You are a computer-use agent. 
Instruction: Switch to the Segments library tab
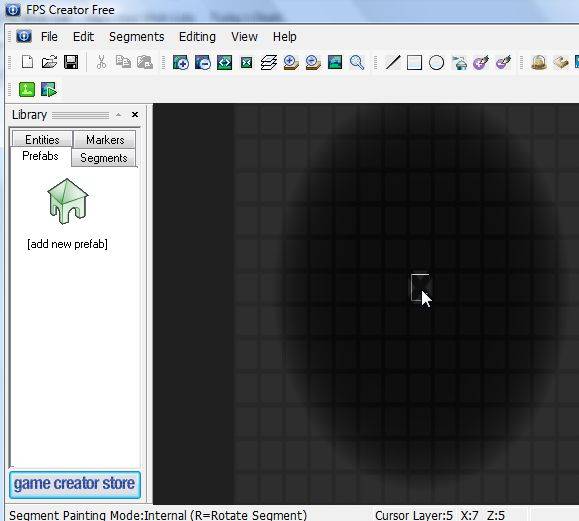tap(104, 158)
